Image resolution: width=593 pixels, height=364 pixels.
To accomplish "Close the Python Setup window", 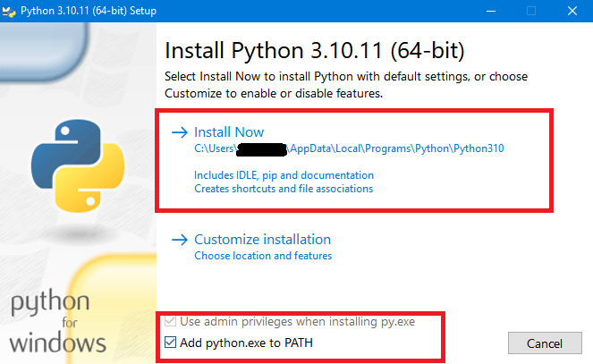I will pos(572,11).
